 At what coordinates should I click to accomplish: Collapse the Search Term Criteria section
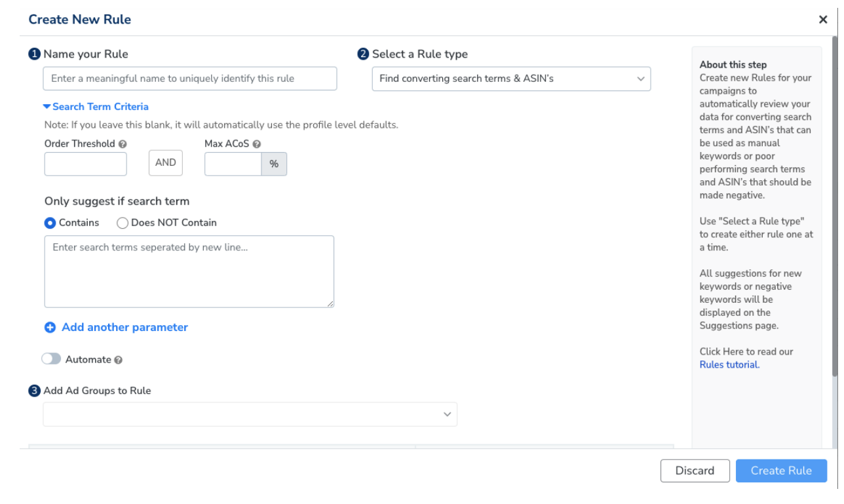(96, 106)
